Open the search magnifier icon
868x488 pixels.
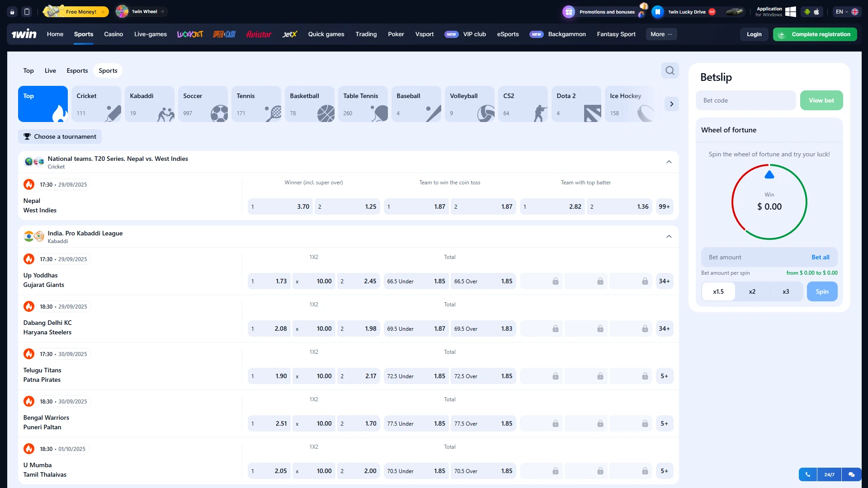[670, 70]
